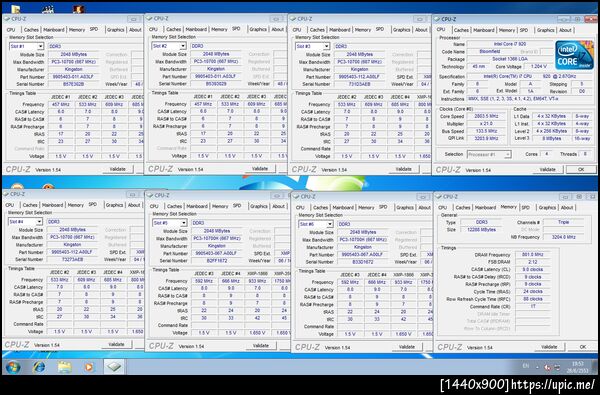This screenshot has width=600, height=395.
Task: Open the Windows Explorer folder taskbar icon
Action: pos(65,367)
